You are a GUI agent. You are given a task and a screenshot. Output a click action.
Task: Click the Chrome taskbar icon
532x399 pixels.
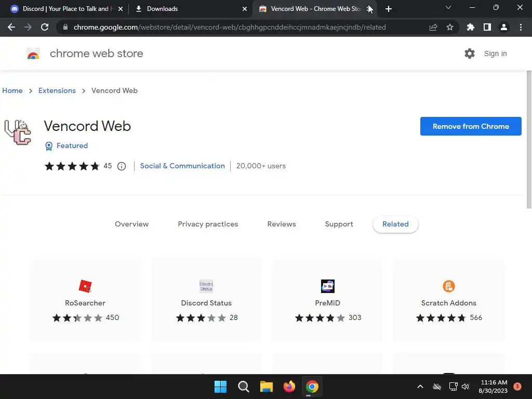(312, 387)
